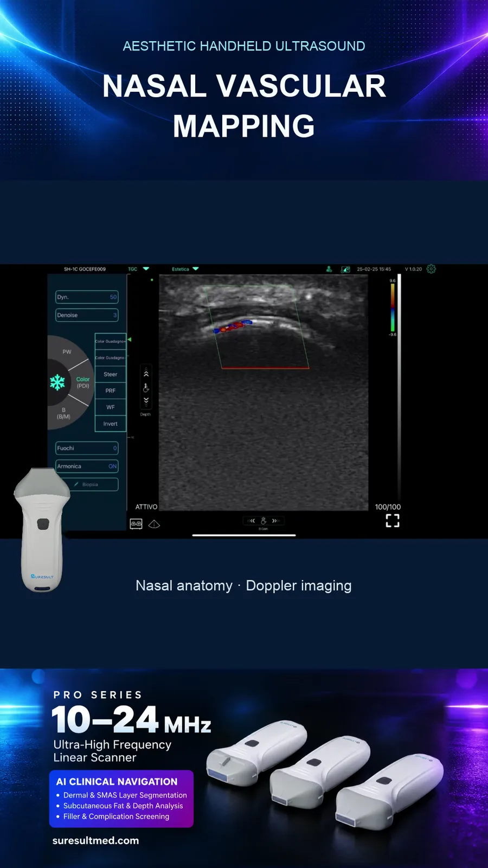The width and height of the screenshot is (488, 868).
Task: Click the PRF button
Action: [x=111, y=391]
